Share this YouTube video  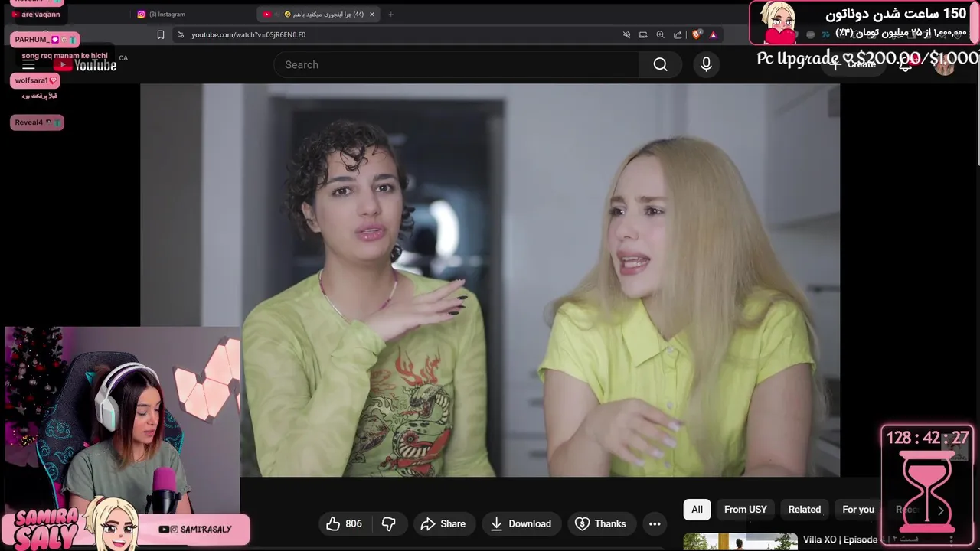coord(444,523)
